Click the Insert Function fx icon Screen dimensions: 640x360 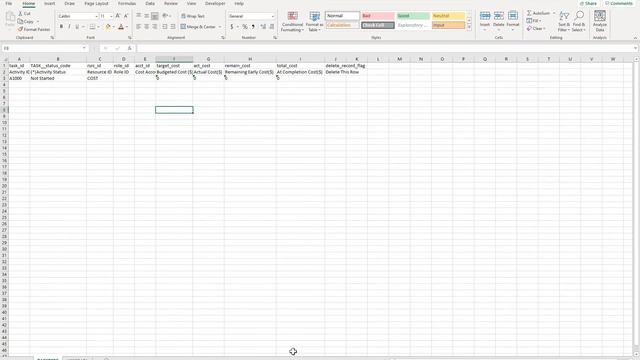click(x=129, y=48)
